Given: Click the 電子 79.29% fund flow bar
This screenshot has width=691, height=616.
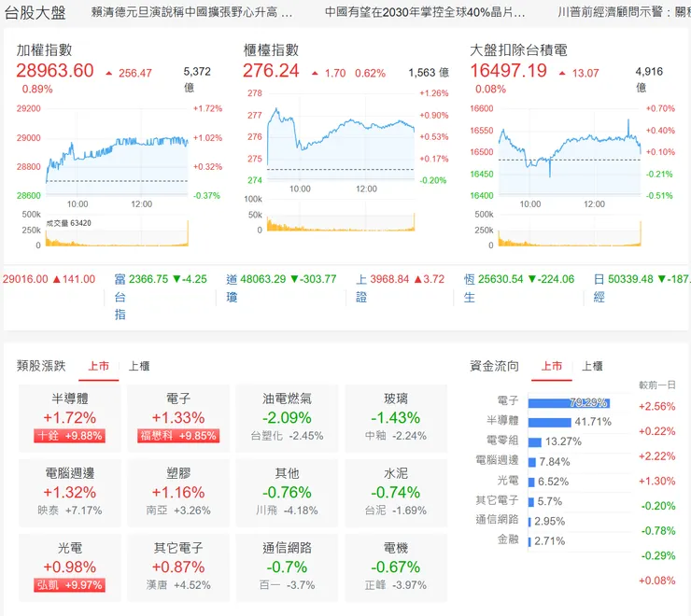Looking at the screenshot, I should (x=569, y=403).
